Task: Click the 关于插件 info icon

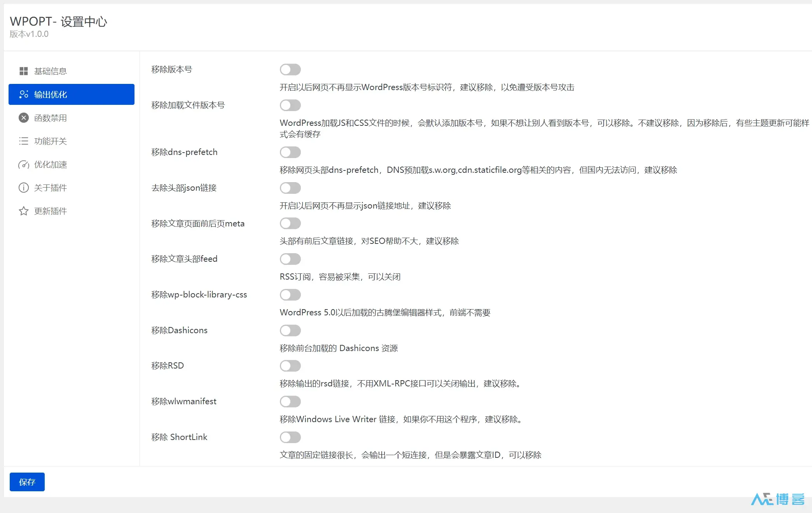Action: (24, 188)
